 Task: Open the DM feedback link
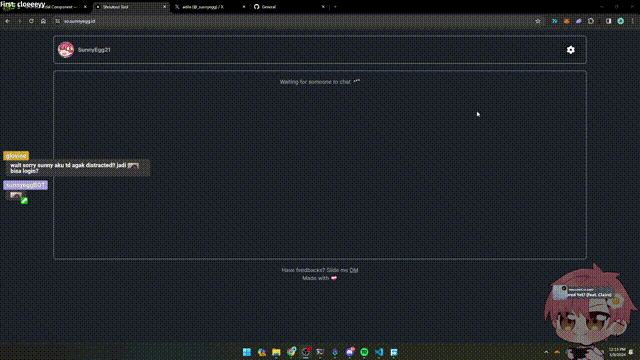tap(353, 270)
